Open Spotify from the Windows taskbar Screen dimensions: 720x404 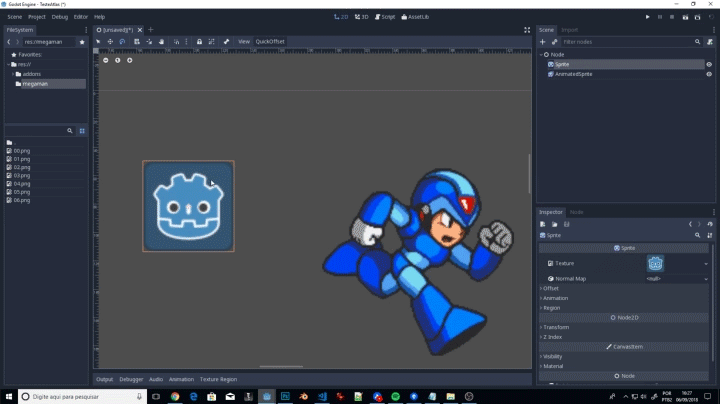click(x=395, y=396)
